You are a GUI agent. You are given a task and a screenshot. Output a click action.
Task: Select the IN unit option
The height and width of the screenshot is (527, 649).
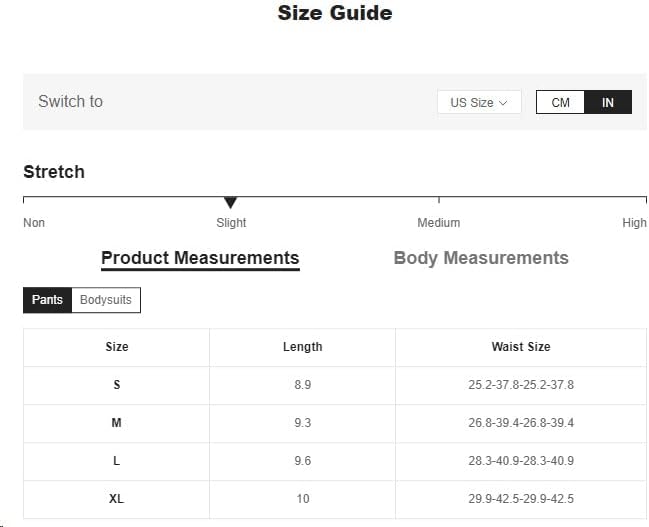pyautogui.click(x=608, y=102)
